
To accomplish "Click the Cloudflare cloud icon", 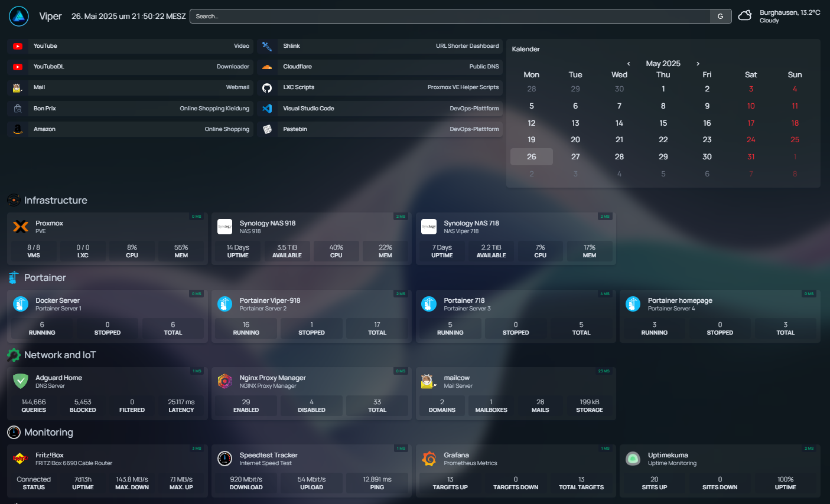I will tap(267, 67).
